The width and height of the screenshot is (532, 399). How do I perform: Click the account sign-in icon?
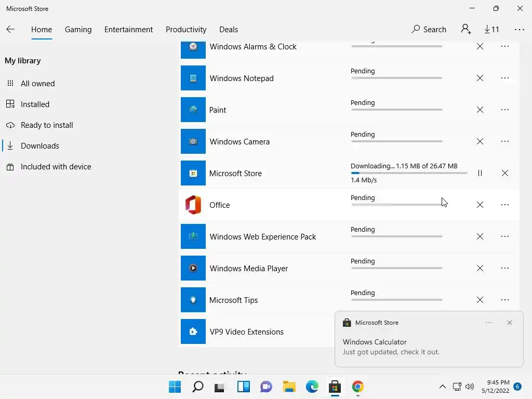pyautogui.click(x=466, y=30)
